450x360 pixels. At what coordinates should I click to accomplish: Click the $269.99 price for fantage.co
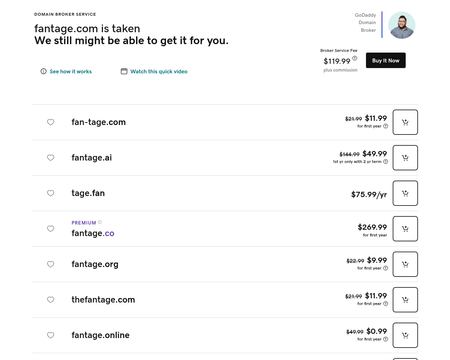click(372, 227)
